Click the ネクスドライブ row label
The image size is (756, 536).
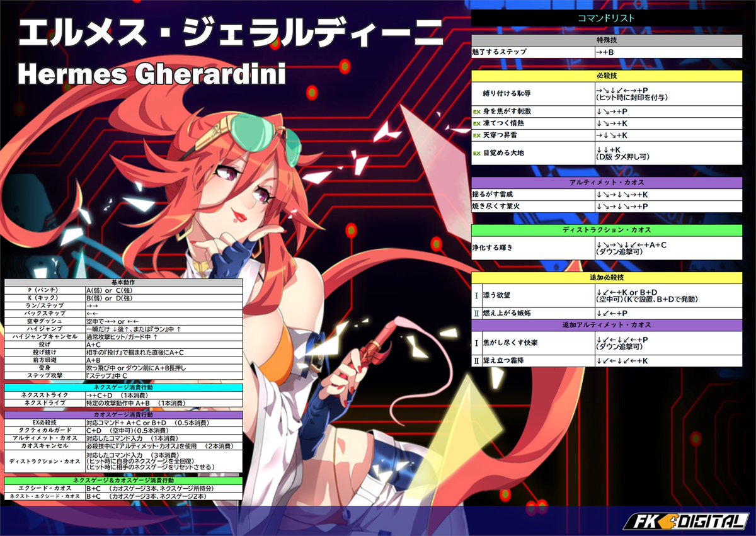pyautogui.click(x=44, y=402)
